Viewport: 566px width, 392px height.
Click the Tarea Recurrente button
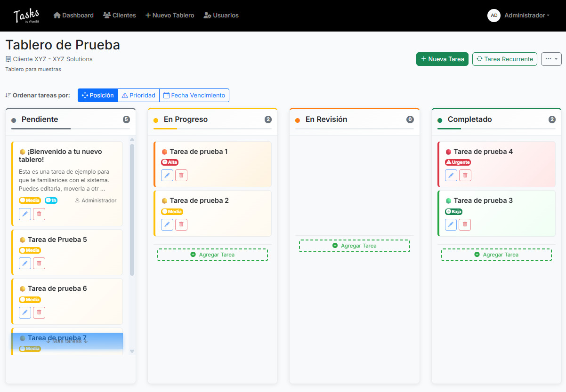pos(504,59)
